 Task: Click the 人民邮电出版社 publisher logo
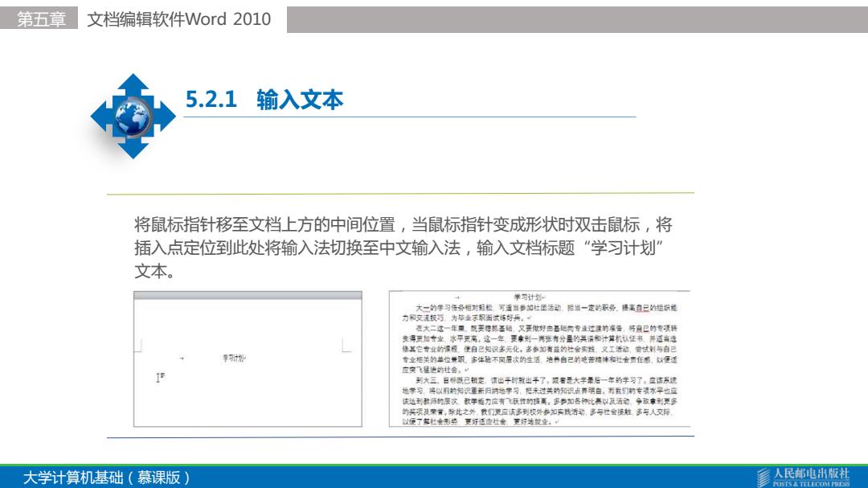pyautogui.click(x=803, y=477)
